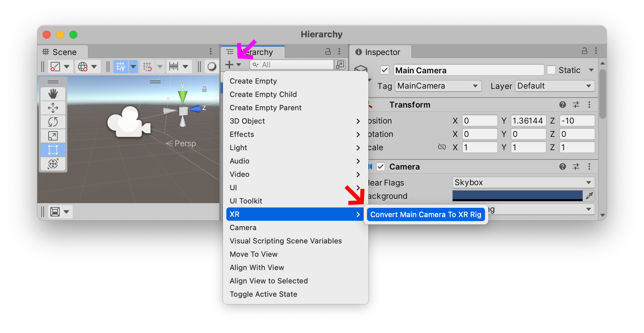Click Align With View menu entry

pyautogui.click(x=257, y=267)
